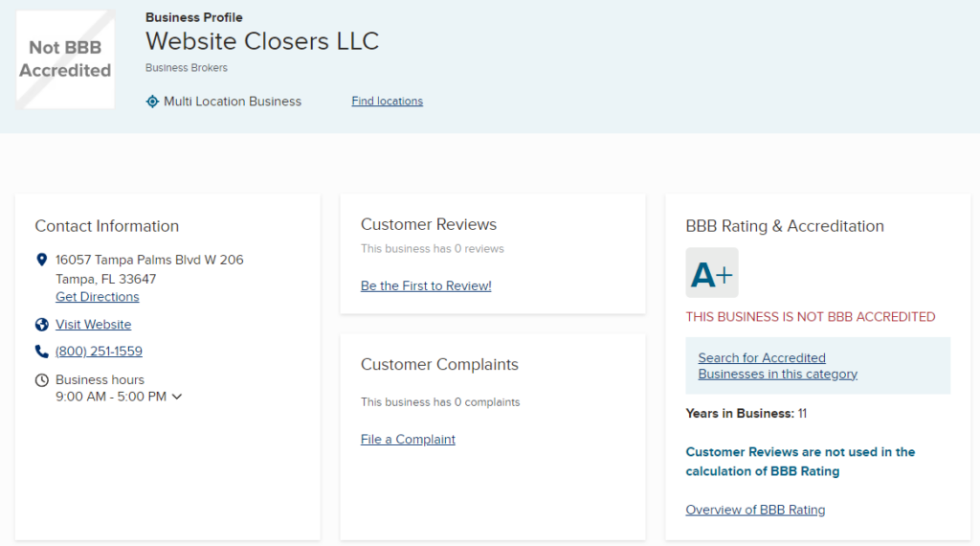The width and height of the screenshot is (980, 546).
Task: Open Overview of BBB Rating link
Action: (755, 510)
